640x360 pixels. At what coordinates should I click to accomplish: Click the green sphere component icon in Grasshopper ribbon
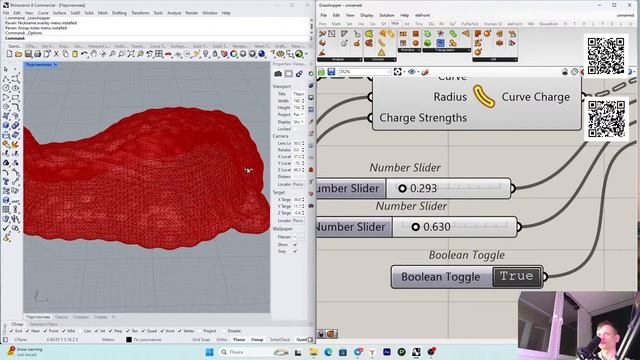[427, 43]
